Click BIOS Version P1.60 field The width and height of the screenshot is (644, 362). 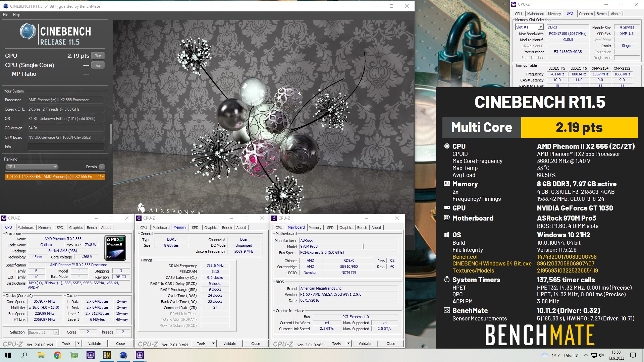point(349,295)
